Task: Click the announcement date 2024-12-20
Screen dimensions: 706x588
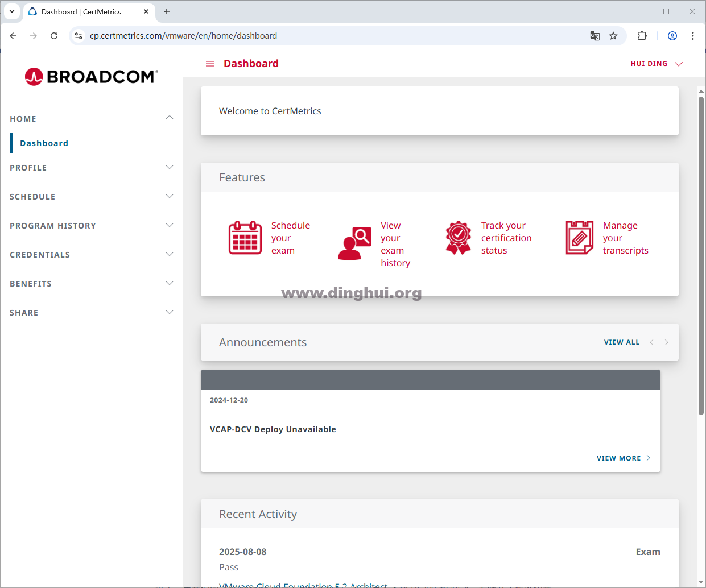Action: [x=229, y=400]
